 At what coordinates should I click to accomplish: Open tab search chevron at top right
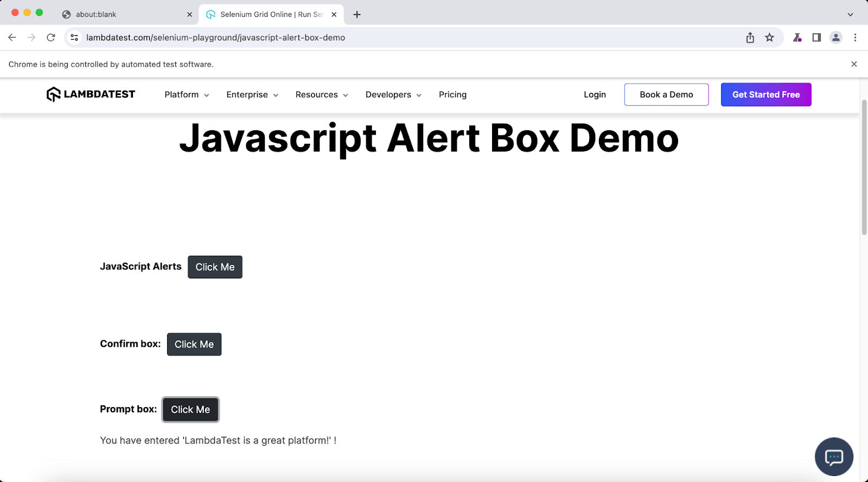click(x=850, y=15)
